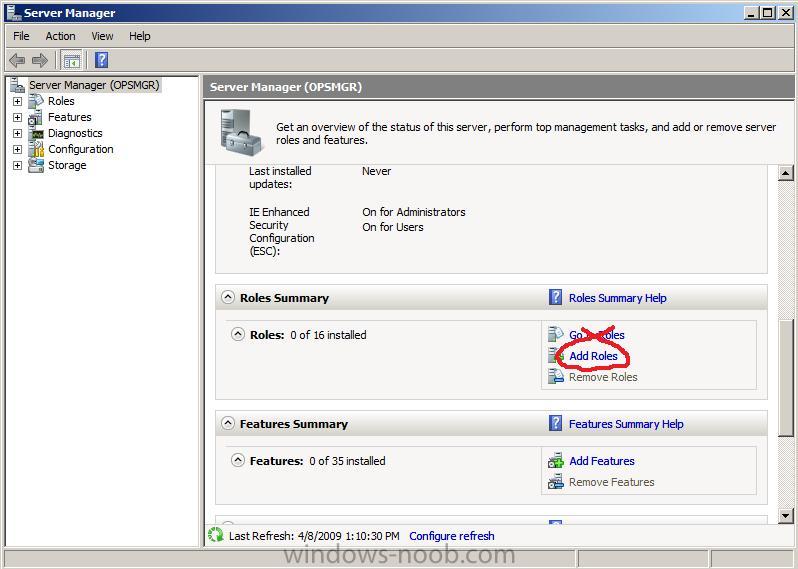The width and height of the screenshot is (798, 569).
Task: Click the Back arrow toolbar icon
Action: coord(17,61)
